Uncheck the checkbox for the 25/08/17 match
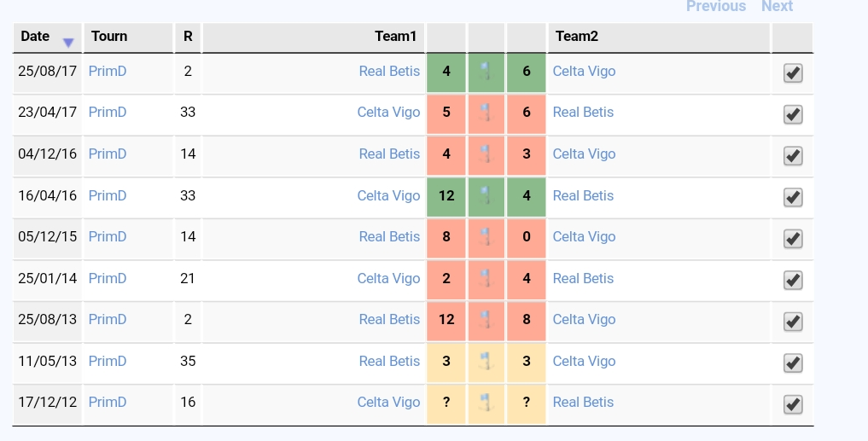The image size is (868, 441). [793, 73]
